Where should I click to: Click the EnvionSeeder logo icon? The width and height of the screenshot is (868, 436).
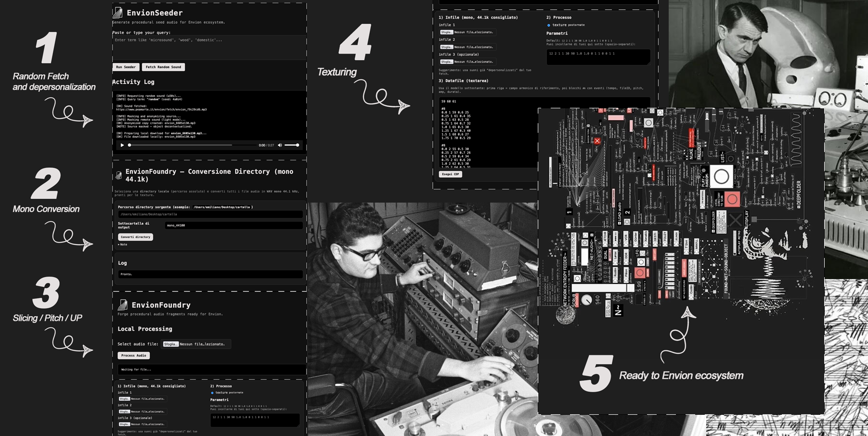pos(117,13)
